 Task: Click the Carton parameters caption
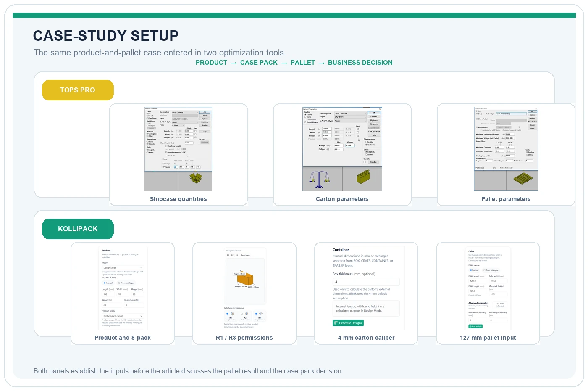click(342, 199)
